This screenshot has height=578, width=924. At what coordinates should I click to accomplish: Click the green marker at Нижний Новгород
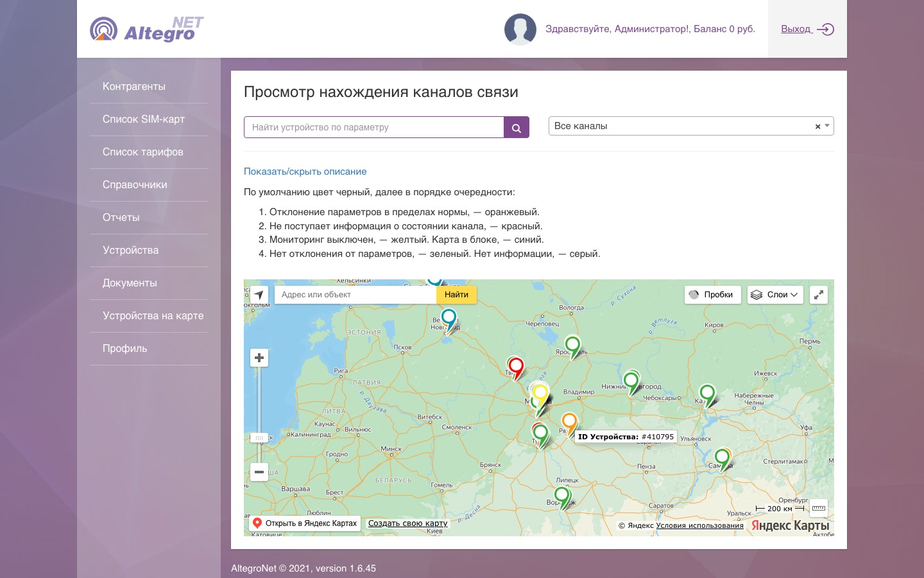point(631,383)
